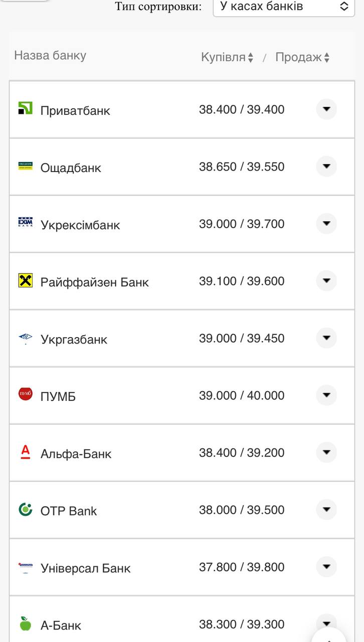The image size is (364, 642).
Task: Click the red Альфа-Банк logo
Action: [25, 452]
